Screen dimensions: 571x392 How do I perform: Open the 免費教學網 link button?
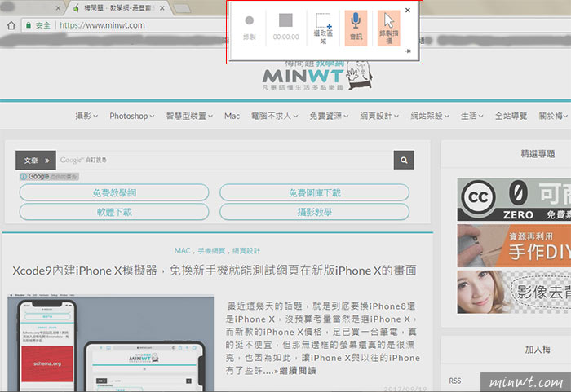pos(114,192)
